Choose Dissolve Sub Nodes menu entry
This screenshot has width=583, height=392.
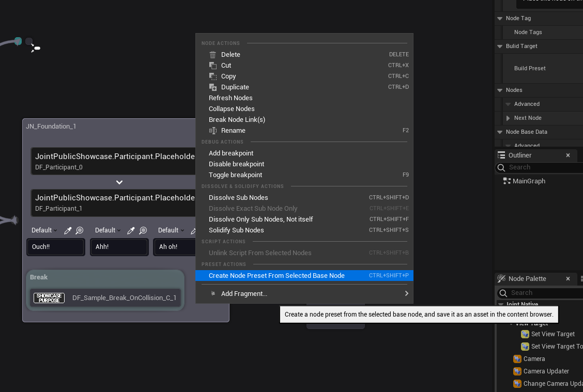pos(238,198)
